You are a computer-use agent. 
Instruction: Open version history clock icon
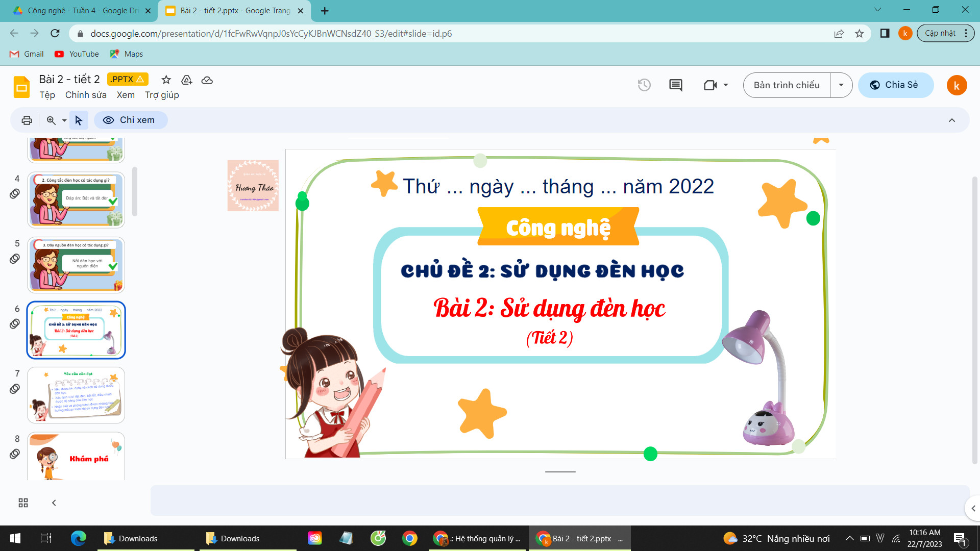click(x=644, y=85)
